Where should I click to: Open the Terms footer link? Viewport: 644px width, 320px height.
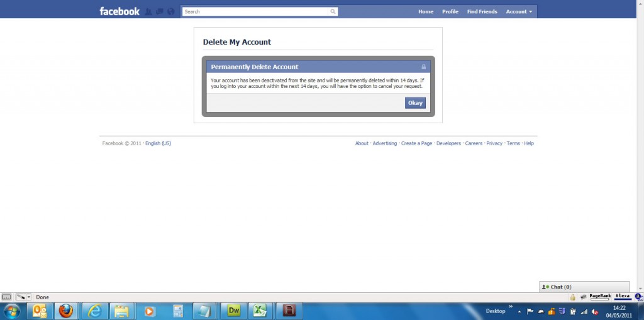[513, 143]
